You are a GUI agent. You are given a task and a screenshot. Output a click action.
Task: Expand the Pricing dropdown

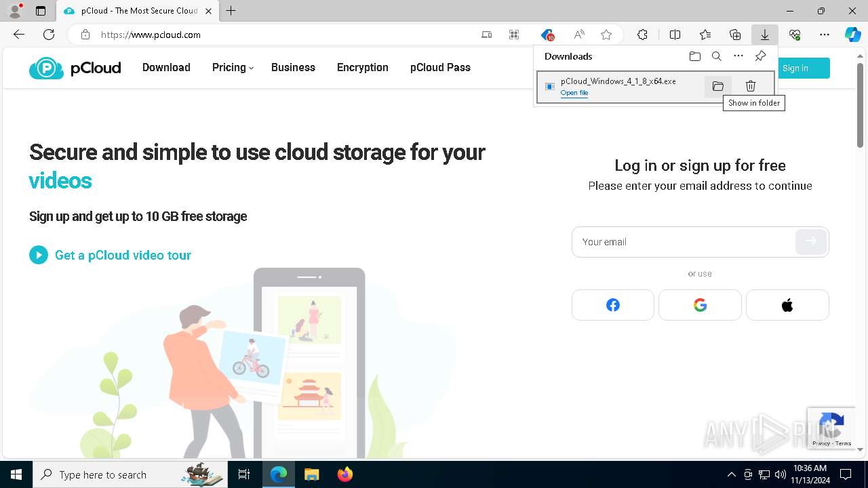(x=233, y=67)
